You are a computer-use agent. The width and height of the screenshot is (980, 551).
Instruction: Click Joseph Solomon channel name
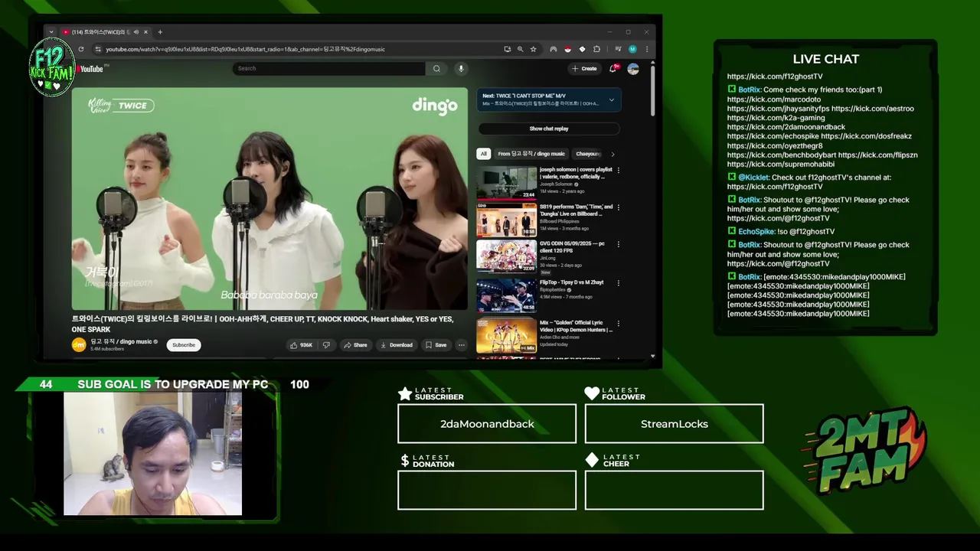click(556, 184)
